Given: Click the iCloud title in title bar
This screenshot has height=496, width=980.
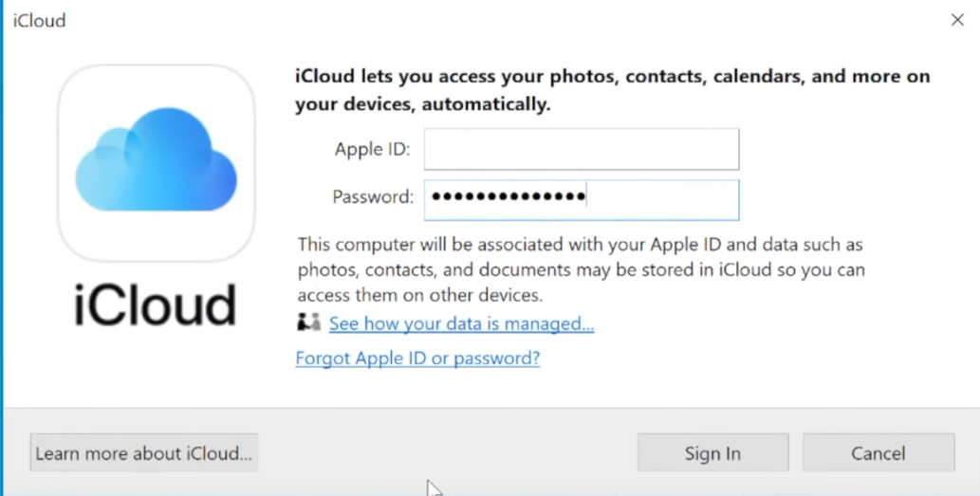Looking at the screenshot, I should pyautogui.click(x=39, y=21).
